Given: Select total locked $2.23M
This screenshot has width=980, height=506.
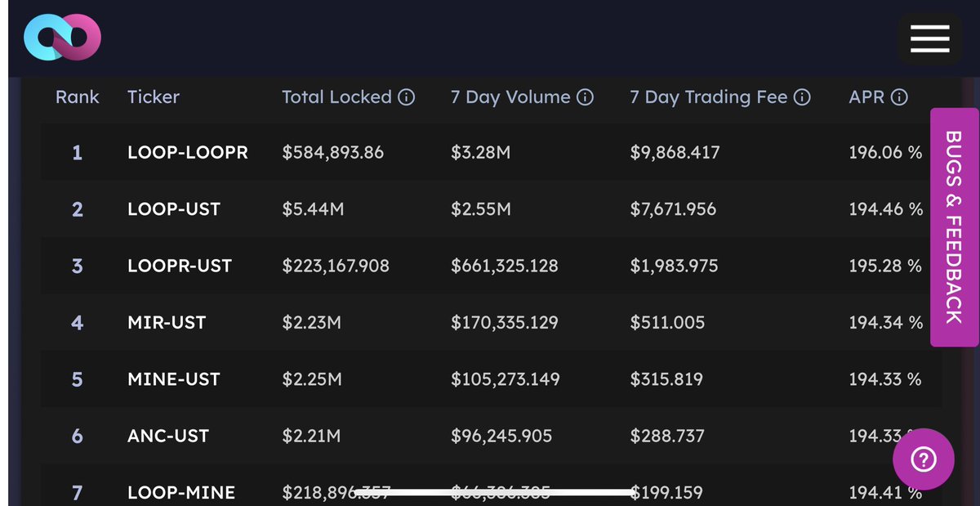Looking at the screenshot, I should pyautogui.click(x=311, y=322).
